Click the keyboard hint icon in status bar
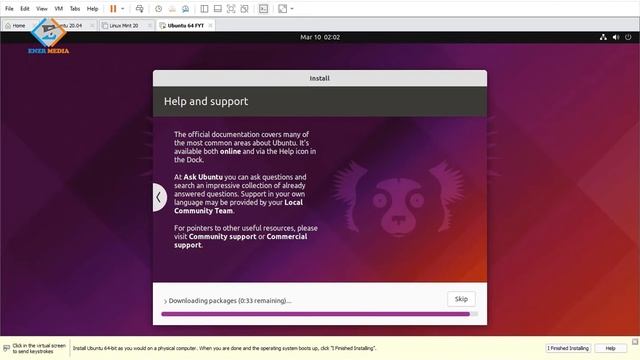 click(6, 348)
